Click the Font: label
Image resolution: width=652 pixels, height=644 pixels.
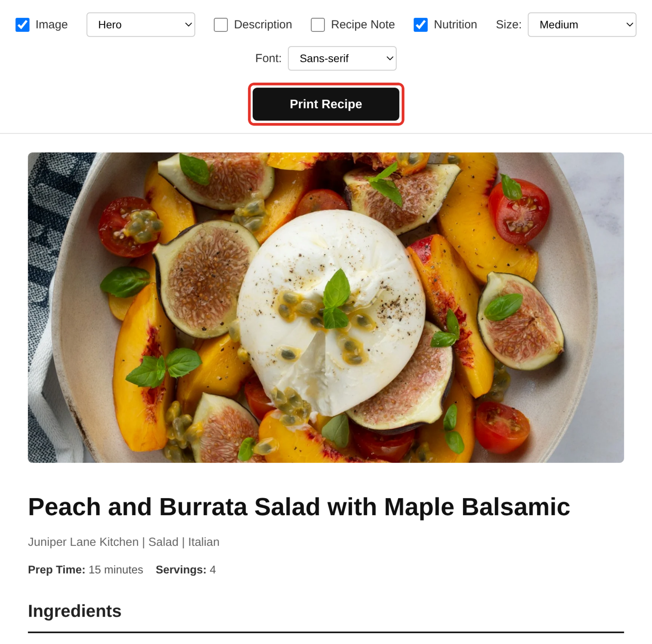point(268,58)
